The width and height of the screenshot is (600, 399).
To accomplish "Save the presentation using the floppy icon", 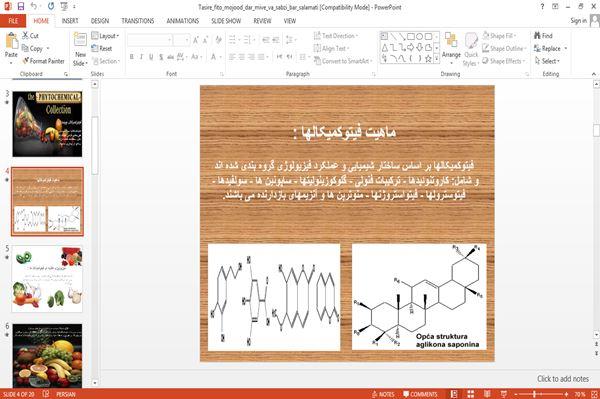I will click(21, 7).
